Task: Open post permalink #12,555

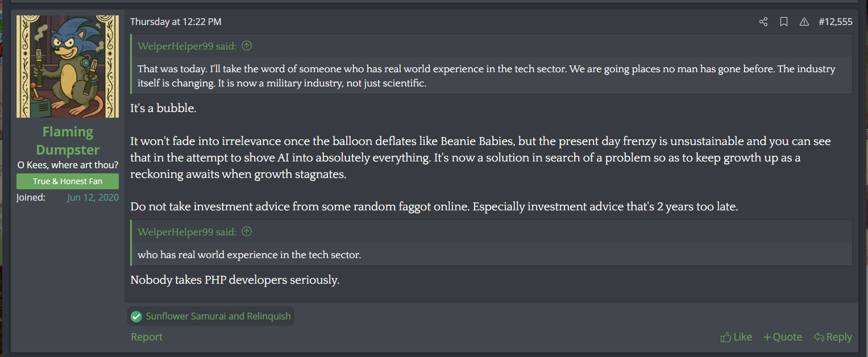Action: pyautogui.click(x=835, y=22)
